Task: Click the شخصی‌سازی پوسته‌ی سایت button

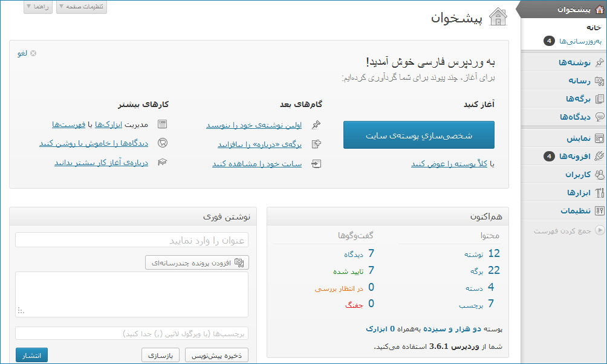Action: click(419, 135)
